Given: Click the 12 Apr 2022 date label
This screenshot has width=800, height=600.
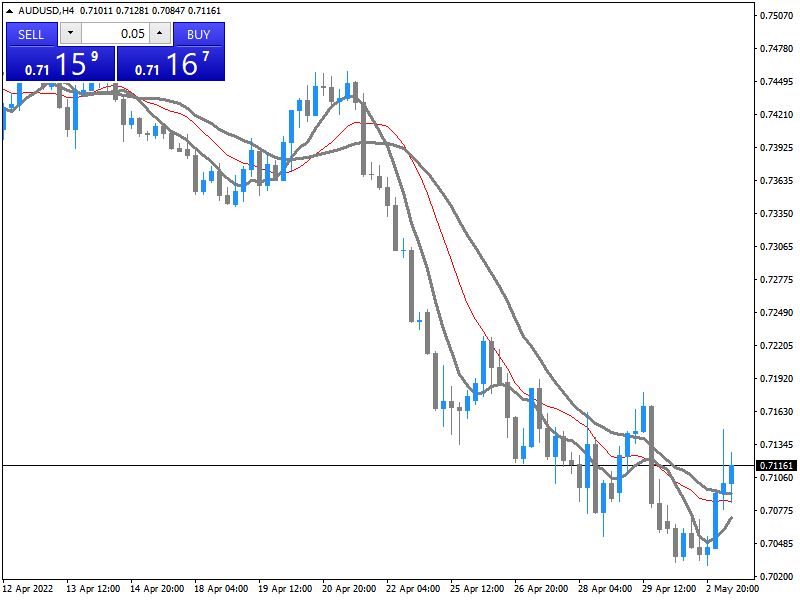Looking at the screenshot, I should 27,589.
